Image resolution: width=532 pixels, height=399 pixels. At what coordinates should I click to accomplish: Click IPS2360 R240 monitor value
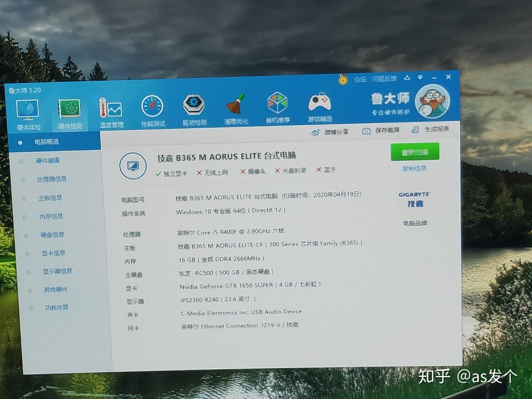click(x=218, y=299)
